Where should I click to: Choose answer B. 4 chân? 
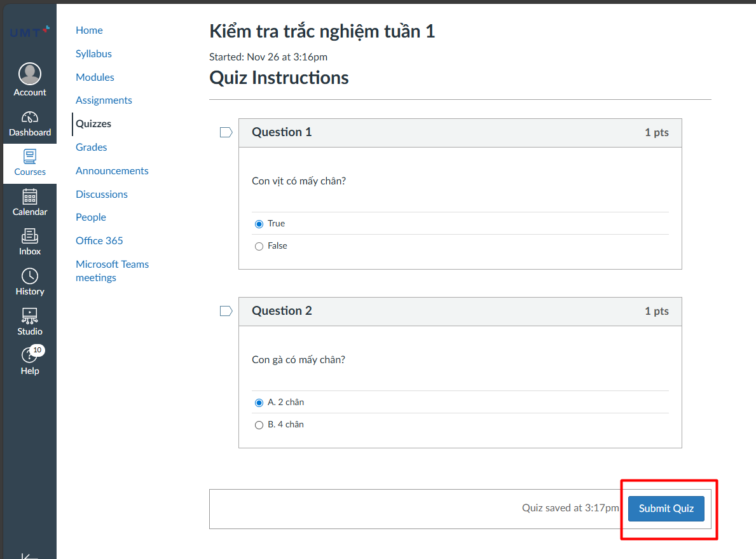coord(259,425)
